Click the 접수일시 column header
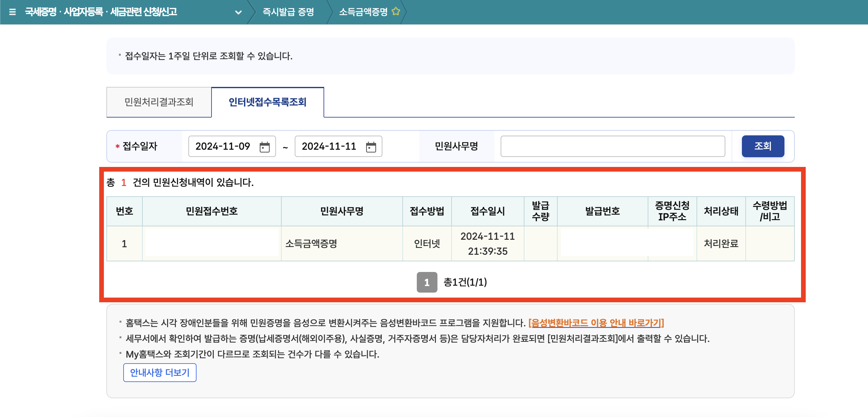Viewport: 868px width, 417px height. pos(487,211)
